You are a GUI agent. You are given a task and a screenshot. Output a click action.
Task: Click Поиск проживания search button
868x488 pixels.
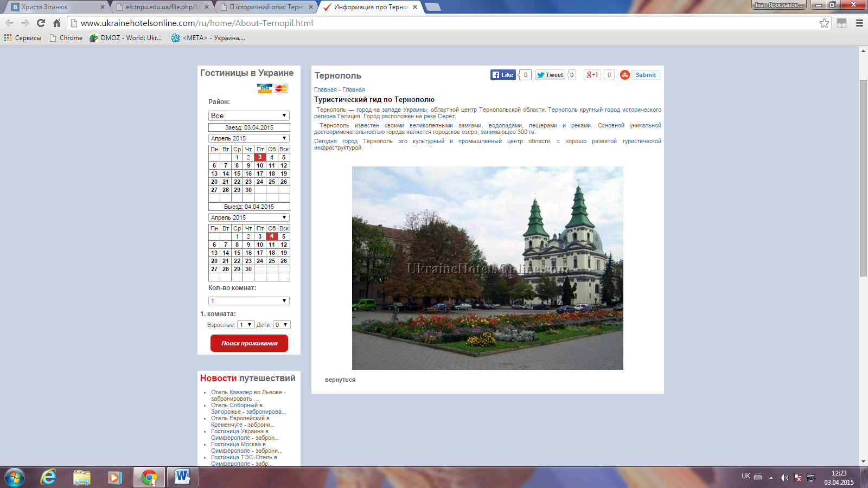coord(249,343)
